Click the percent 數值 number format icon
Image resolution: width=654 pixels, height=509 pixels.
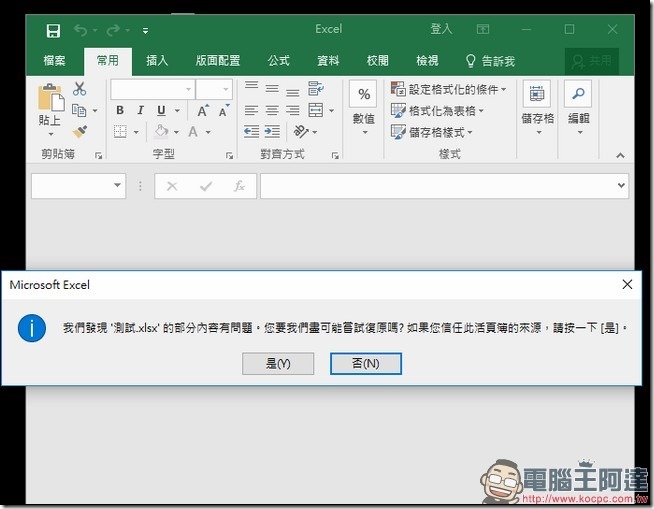[363, 94]
